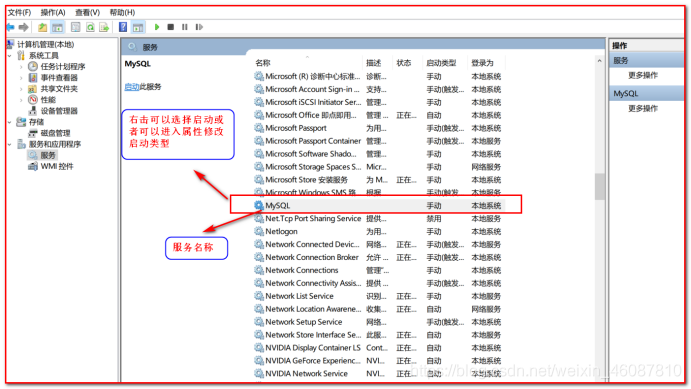Image resolution: width=691 pixels, height=389 pixels.
Task: Click Microsoft Passport service icon
Action: coord(259,128)
